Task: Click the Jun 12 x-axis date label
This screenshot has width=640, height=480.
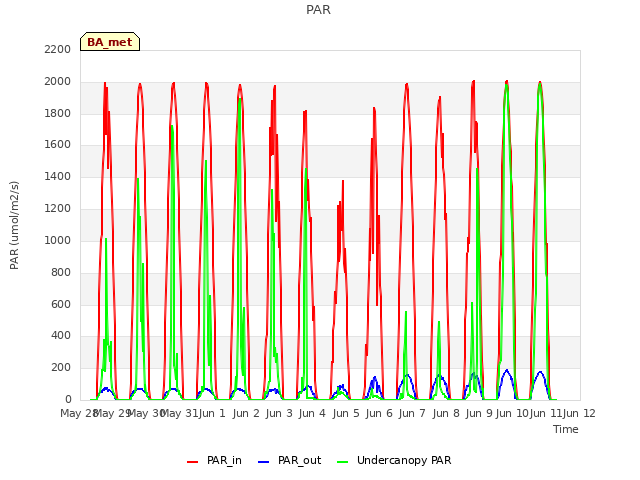Action: pos(579,413)
